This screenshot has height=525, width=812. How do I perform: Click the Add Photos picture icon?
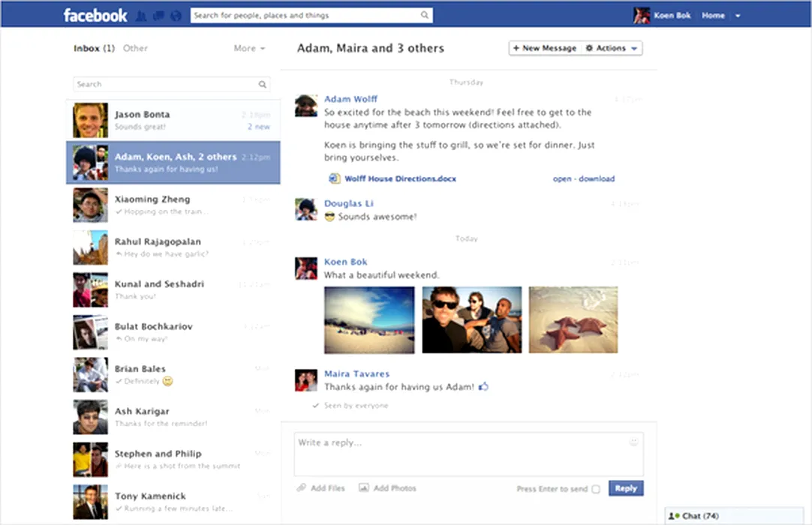(x=364, y=488)
